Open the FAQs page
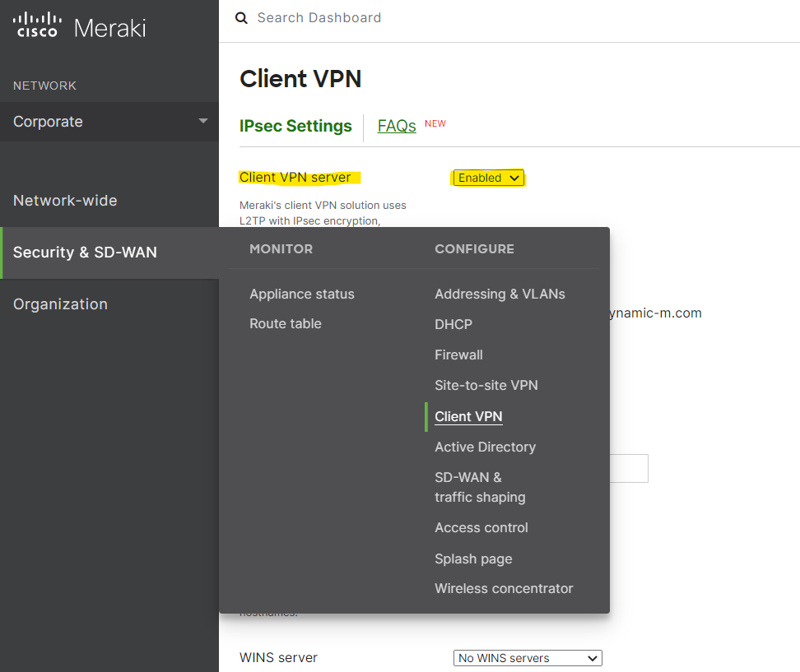The width and height of the screenshot is (800, 672). pyautogui.click(x=396, y=126)
